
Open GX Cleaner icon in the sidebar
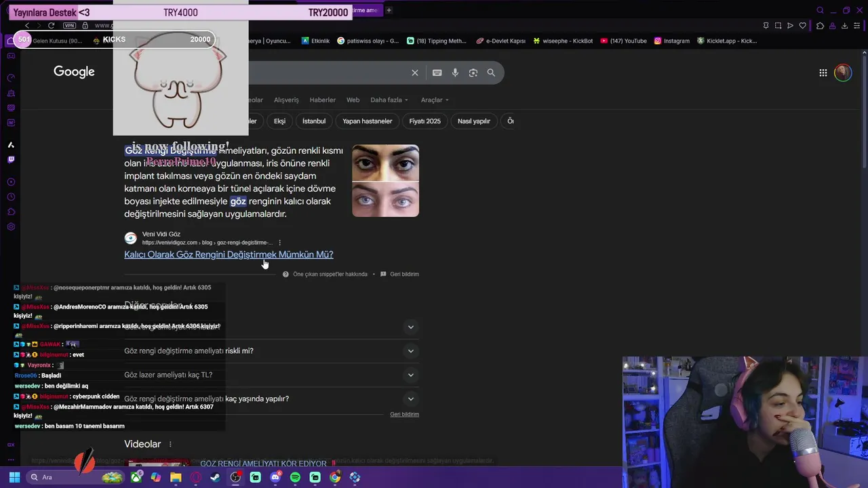[x=11, y=93]
